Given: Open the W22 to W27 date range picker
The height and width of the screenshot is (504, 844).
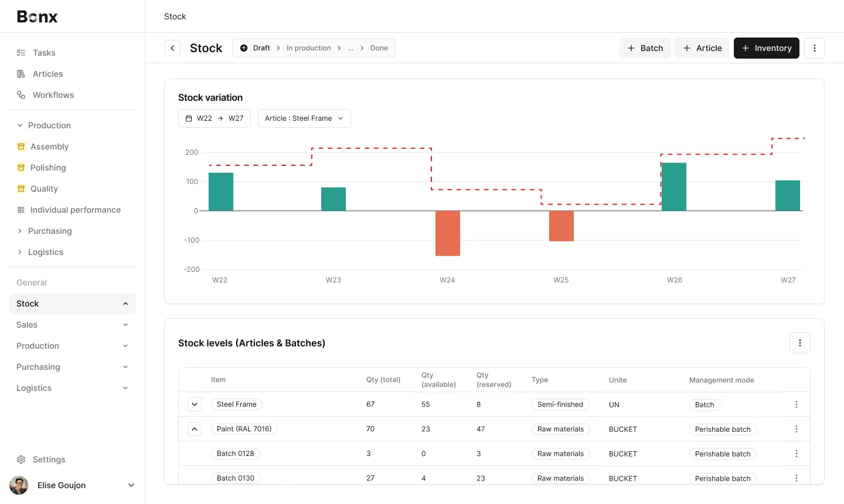Looking at the screenshot, I should tap(215, 118).
